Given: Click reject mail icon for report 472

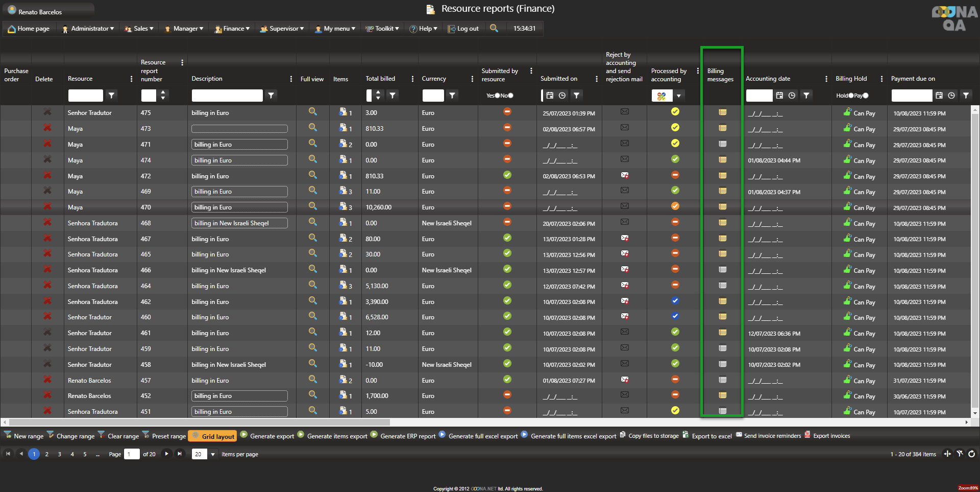Looking at the screenshot, I should (x=624, y=175).
